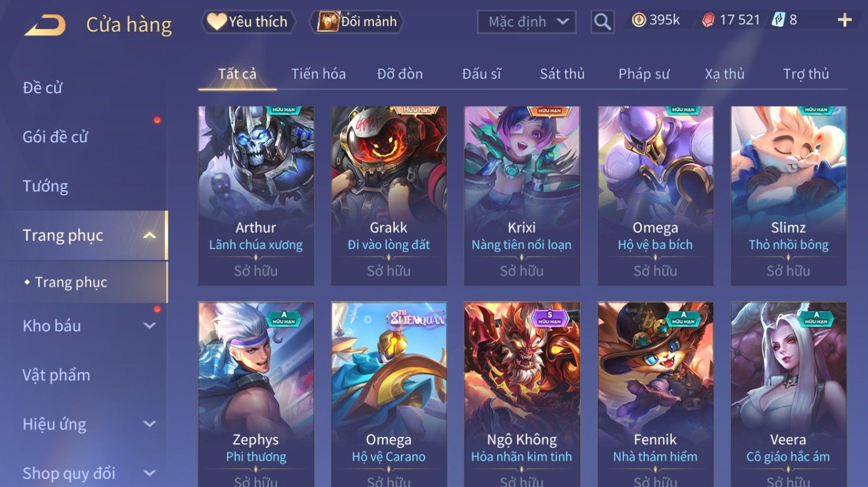Switch to the Sát thủ tab
The width and height of the screenshot is (868, 487).
tap(562, 74)
